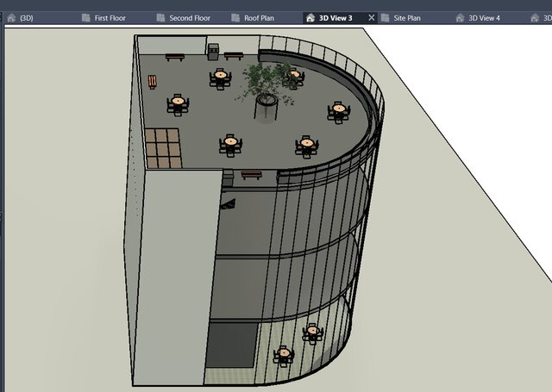Select the tiled paver area on rooftop
The image size is (552, 392).
point(163,148)
